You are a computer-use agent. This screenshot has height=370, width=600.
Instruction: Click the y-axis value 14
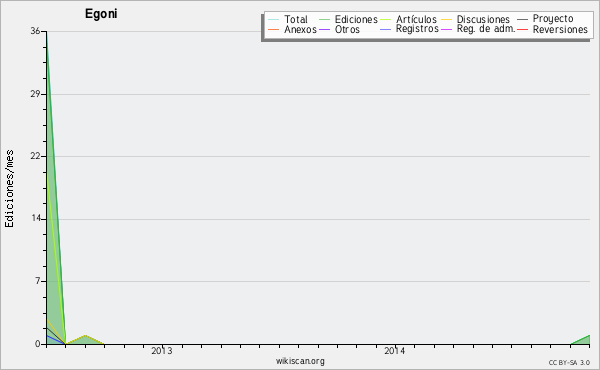tap(36, 218)
